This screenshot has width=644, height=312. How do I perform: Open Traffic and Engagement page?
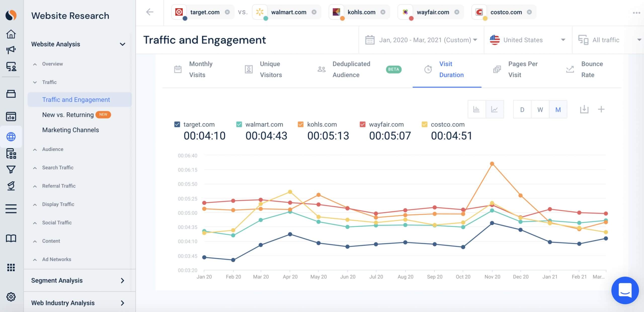pyautogui.click(x=79, y=100)
